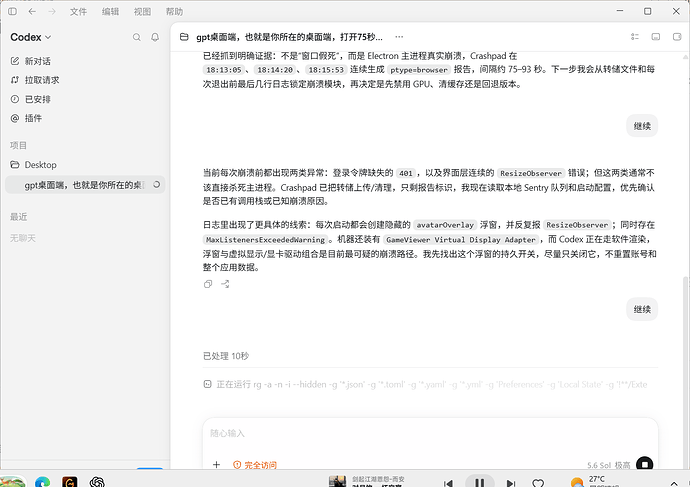The image size is (690, 487).
Task: Click the 18:14:20 timestamp tag
Action: point(275,70)
